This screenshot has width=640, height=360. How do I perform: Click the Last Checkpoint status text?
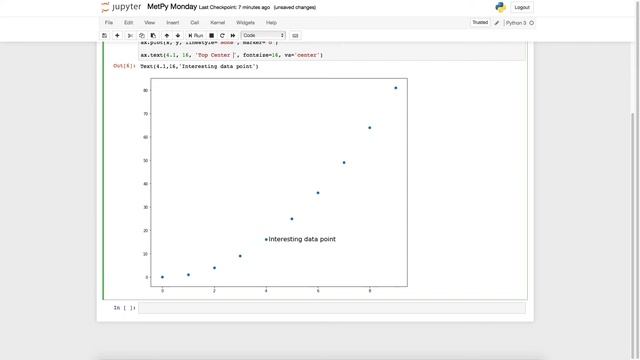point(234,7)
